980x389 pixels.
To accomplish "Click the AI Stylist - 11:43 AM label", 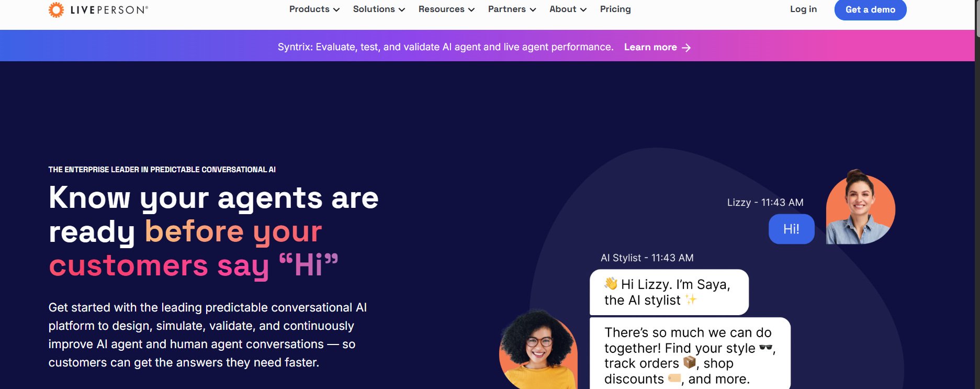I will (x=647, y=258).
